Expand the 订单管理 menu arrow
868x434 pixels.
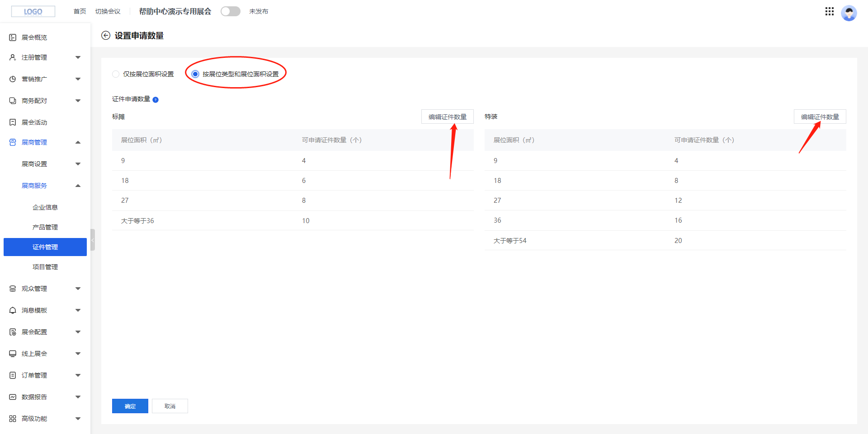tap(78, 375)
